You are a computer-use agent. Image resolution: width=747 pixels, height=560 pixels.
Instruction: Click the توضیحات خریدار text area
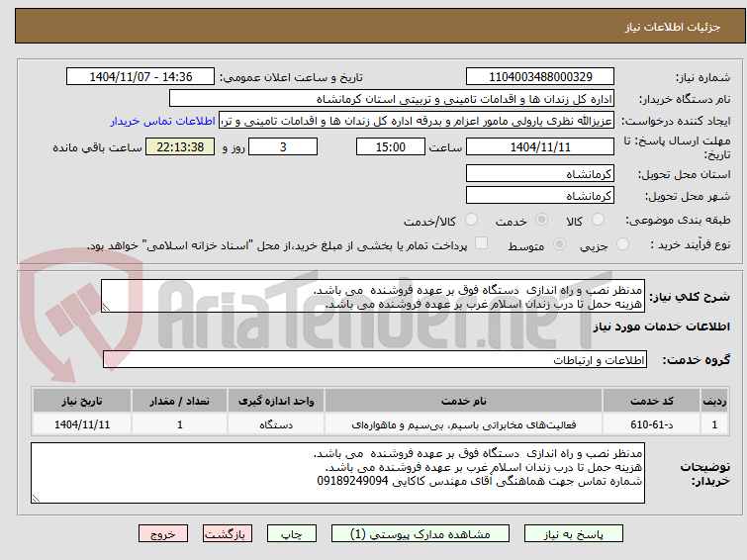[337, 473]
